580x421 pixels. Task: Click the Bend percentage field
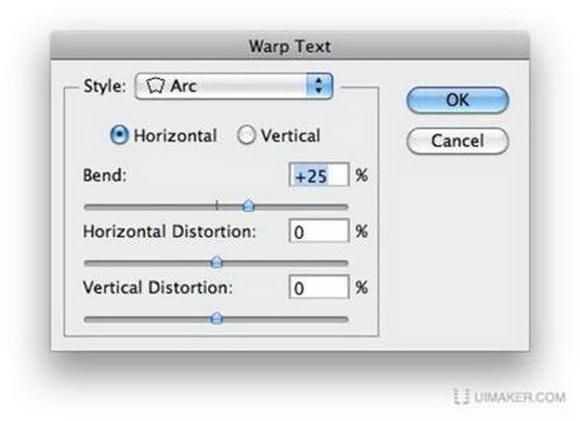tap(319, 175)
